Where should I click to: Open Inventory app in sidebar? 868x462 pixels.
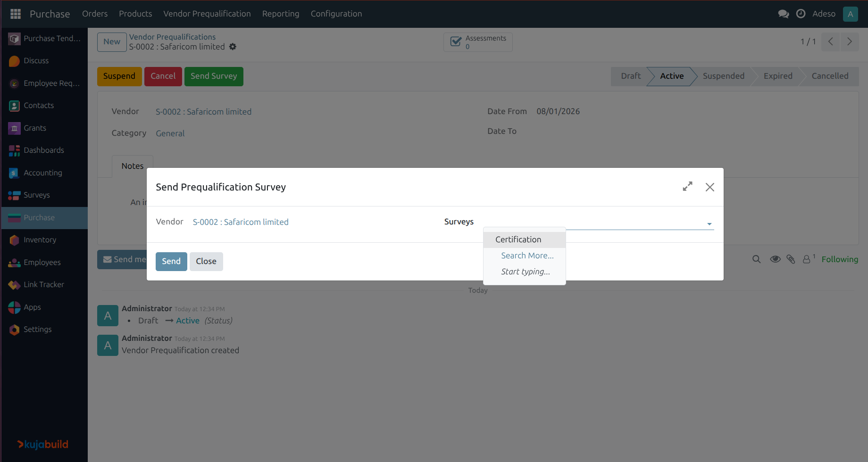click(x=44, y=240)
